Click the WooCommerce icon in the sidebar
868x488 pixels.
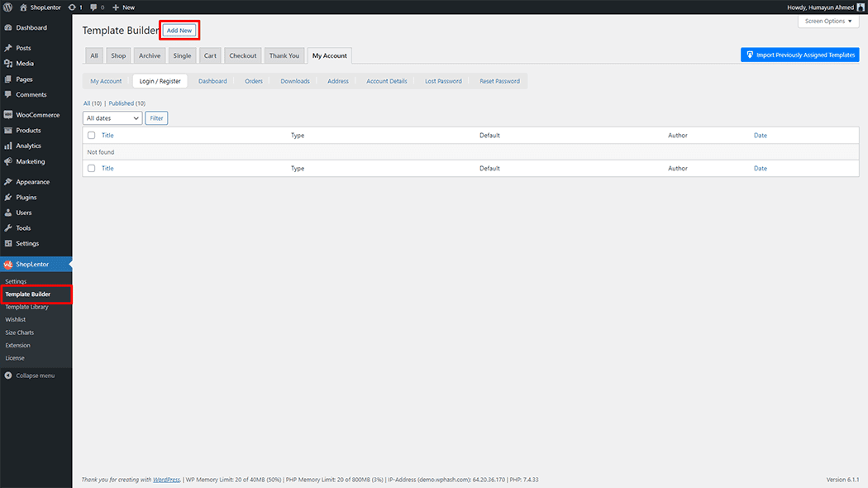pos(10,114)
